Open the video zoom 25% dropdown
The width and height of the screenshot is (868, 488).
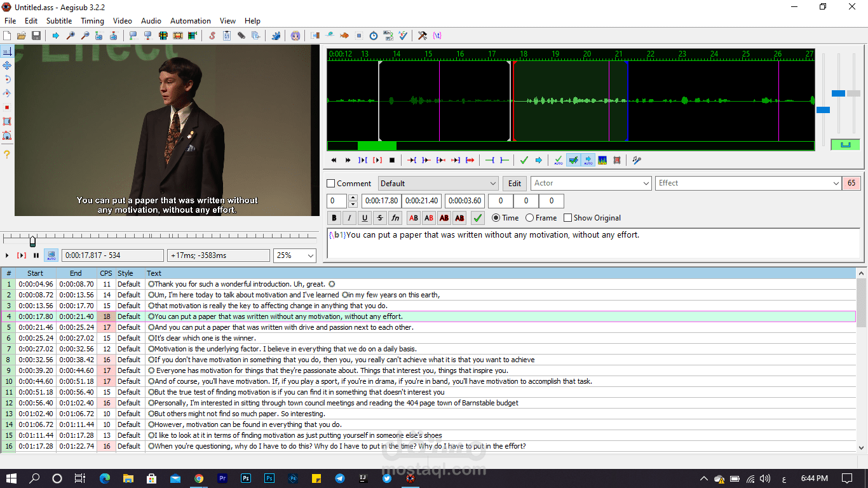(x=295, y=255)
